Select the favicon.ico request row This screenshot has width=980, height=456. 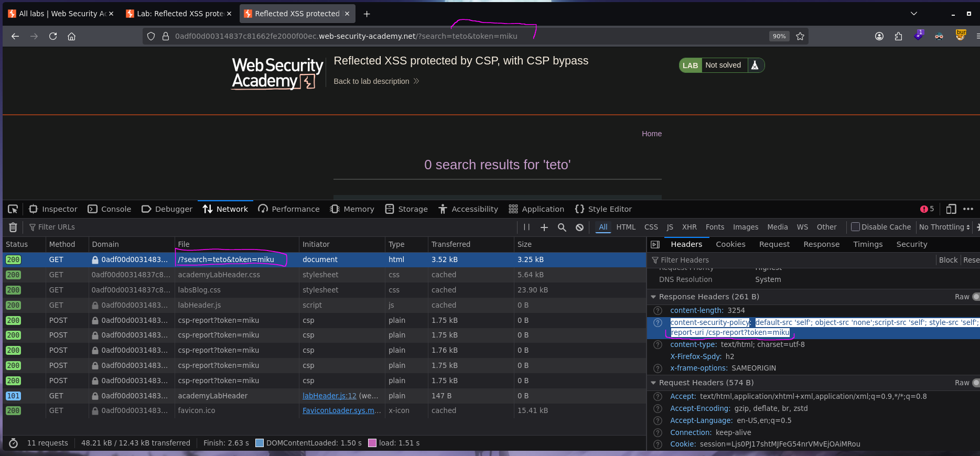[325, 411]
